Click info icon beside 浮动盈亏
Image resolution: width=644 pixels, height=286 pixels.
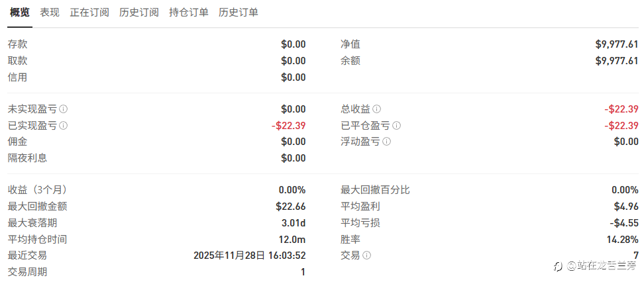(387, 141)
